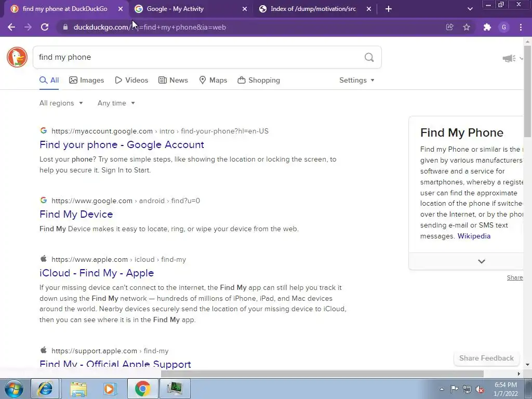The width and height of the screenshot is (532, 399).
Task: Click the www.apple.com icloud find-my URL
Action: (x=119, y=260)
